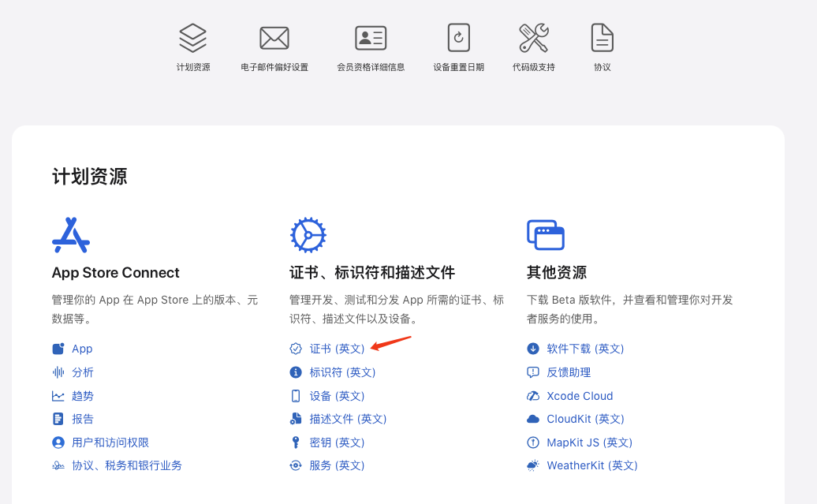Click the 分析 waveform icon
Image resolution: width=817 pixels, height=504 pixels.
coord(58,372)
